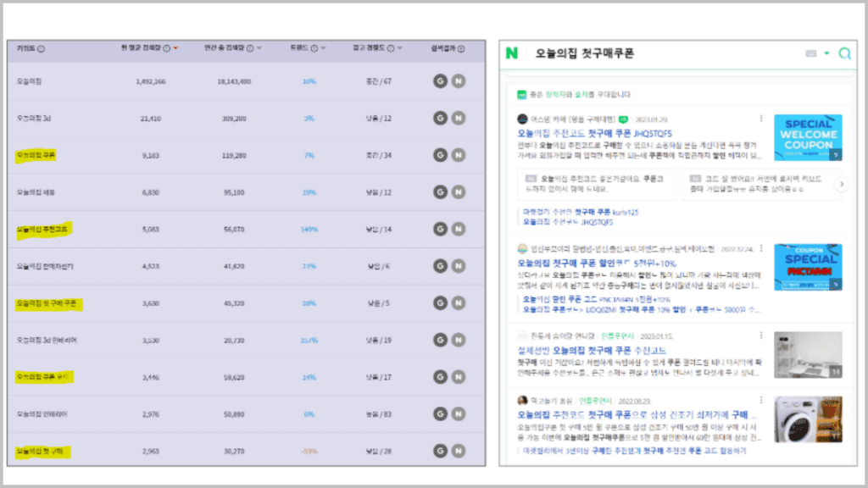Click the keyword cell 오늘의집 3d 인테리어

[47, 341]
